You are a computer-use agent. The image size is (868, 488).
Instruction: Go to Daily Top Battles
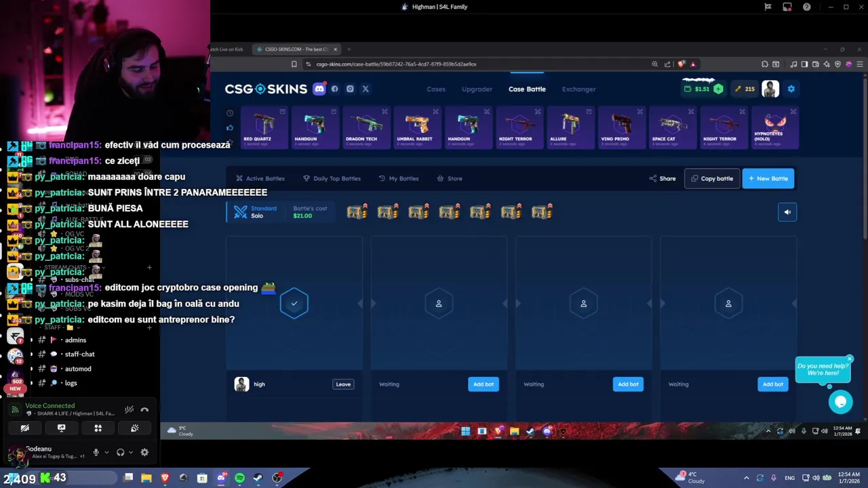[332, 178]
